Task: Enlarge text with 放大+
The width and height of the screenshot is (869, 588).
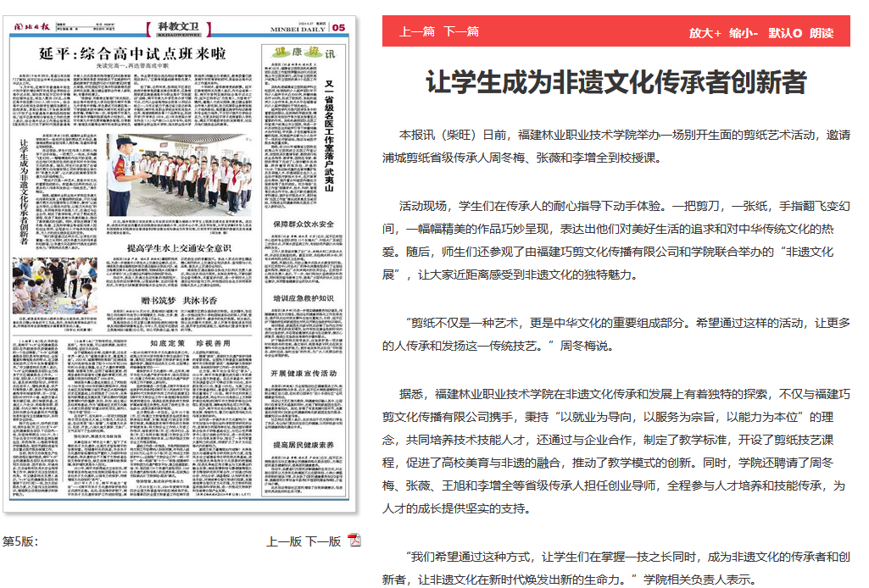Action: [705, 32]
